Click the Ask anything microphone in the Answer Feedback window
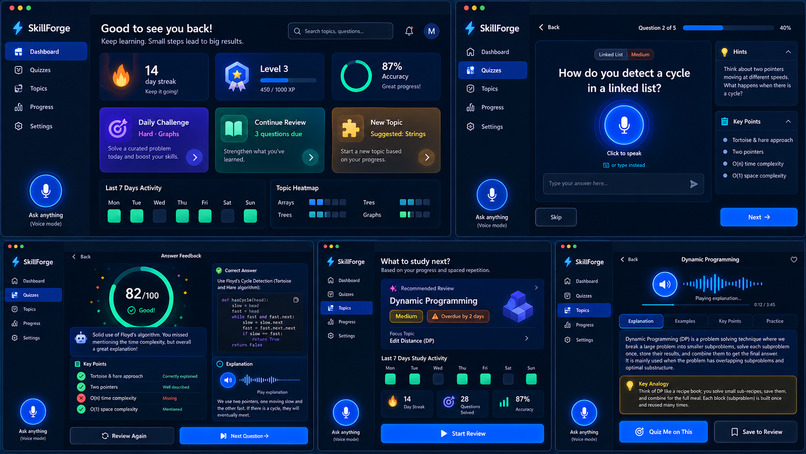Image resolution: width=806 pixels, height=454 pixels. click(x=33, y=411)
